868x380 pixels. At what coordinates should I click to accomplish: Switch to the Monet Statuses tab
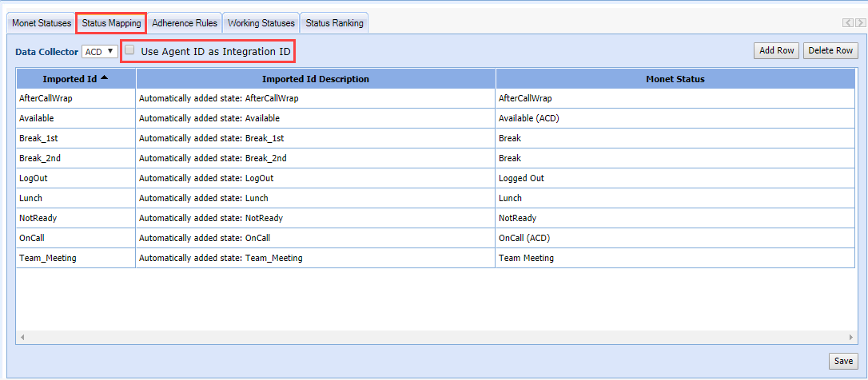tap(42, 23)
